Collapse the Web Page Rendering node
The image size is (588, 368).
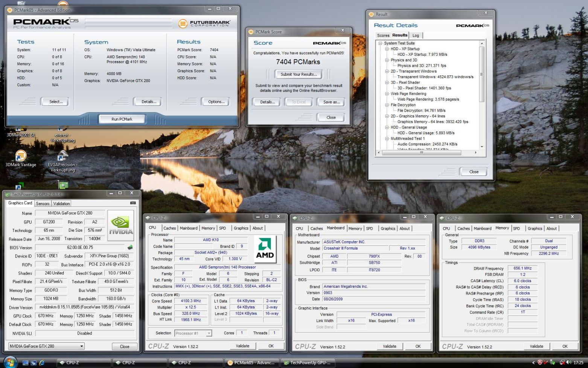(387, 94)
